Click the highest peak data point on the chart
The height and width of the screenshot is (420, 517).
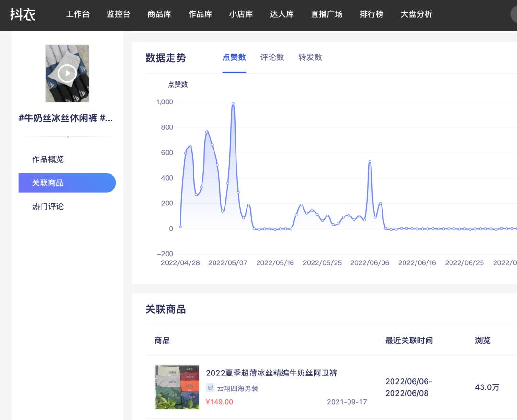233,103
